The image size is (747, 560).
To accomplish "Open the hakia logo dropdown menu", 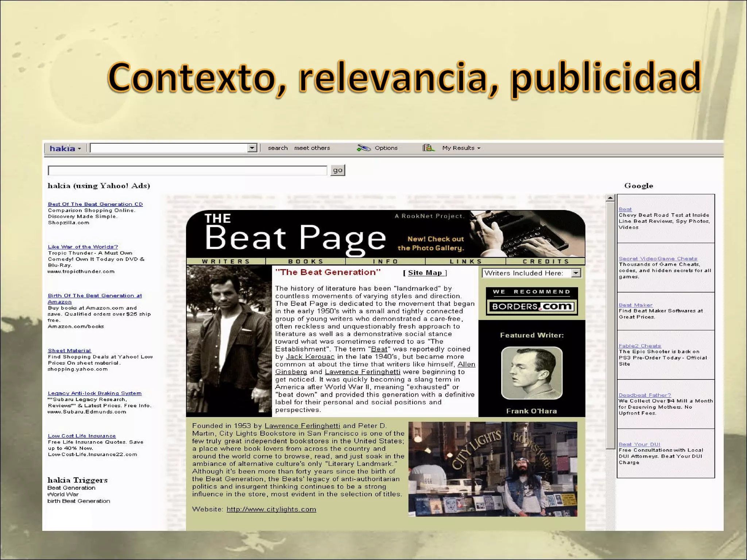I will 65,148.
